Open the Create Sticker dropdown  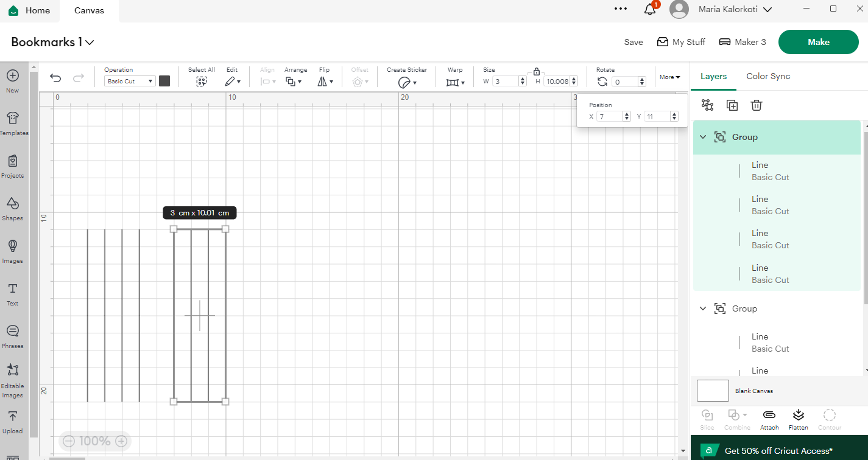407,82
